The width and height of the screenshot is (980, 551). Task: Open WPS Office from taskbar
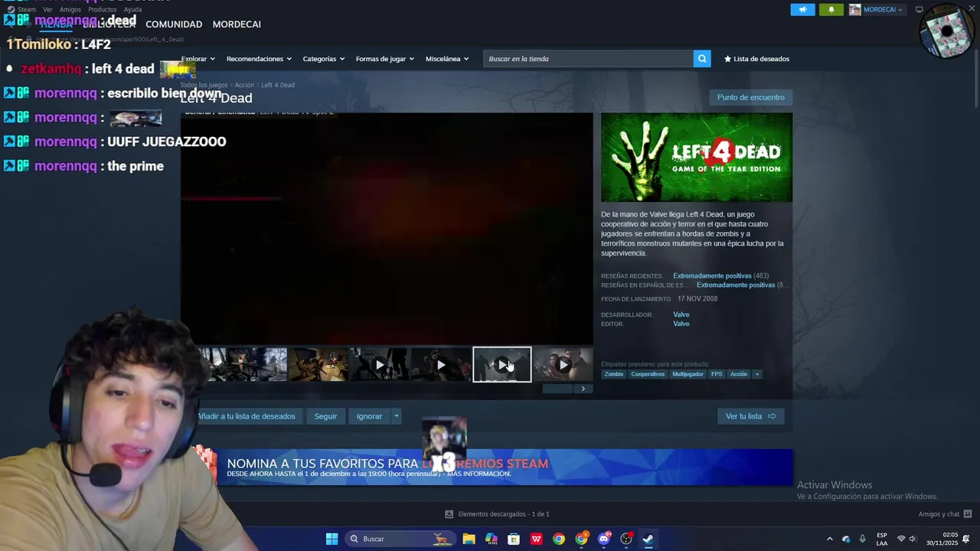[537, 539]
